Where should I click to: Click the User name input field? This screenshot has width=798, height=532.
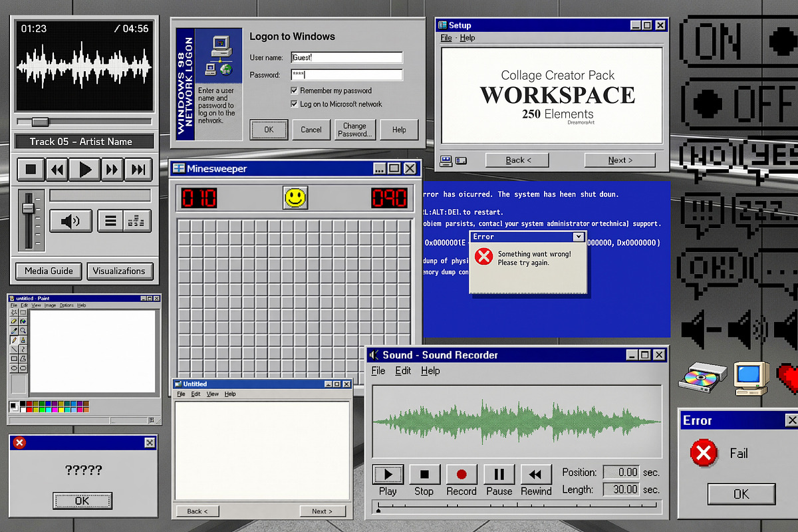(346, 58)
